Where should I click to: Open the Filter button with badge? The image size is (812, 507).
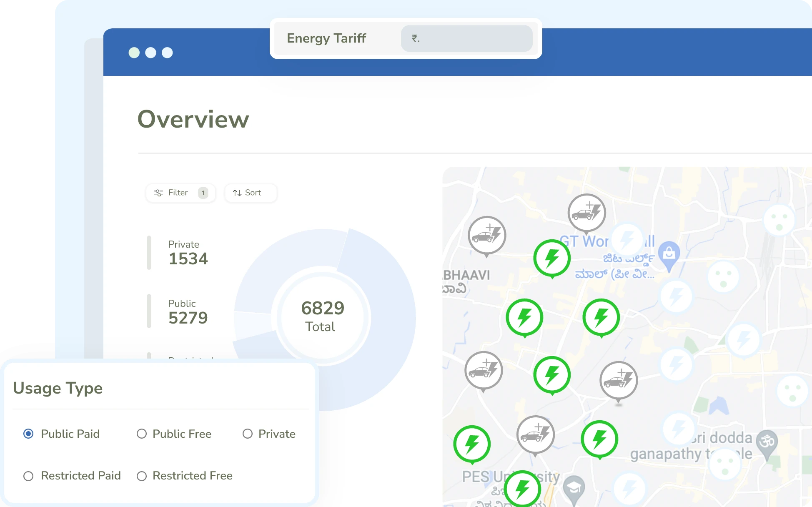[x=180, y=193]
